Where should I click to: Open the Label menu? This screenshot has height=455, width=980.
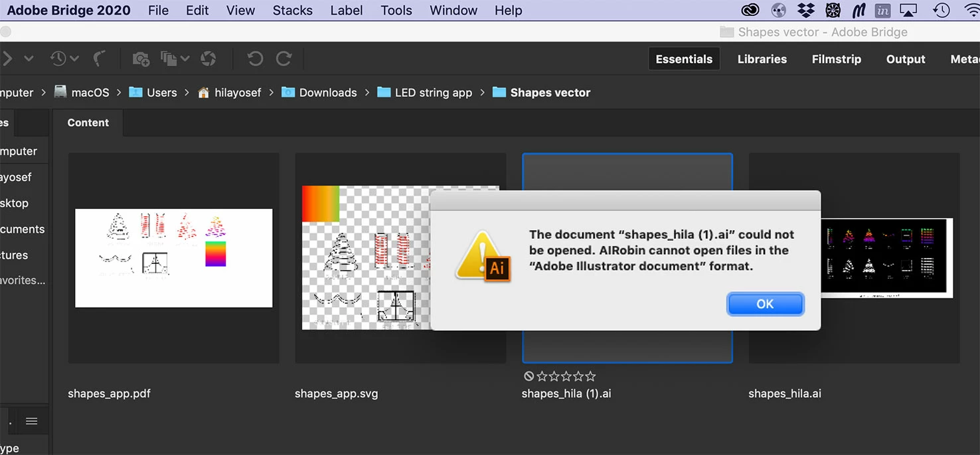(347, 11)
